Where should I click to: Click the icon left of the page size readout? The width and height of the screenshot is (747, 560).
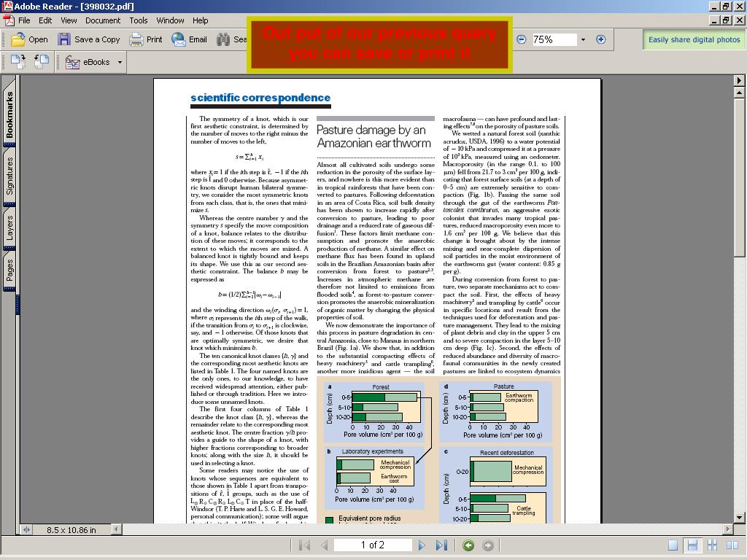(x=26, y=529)
